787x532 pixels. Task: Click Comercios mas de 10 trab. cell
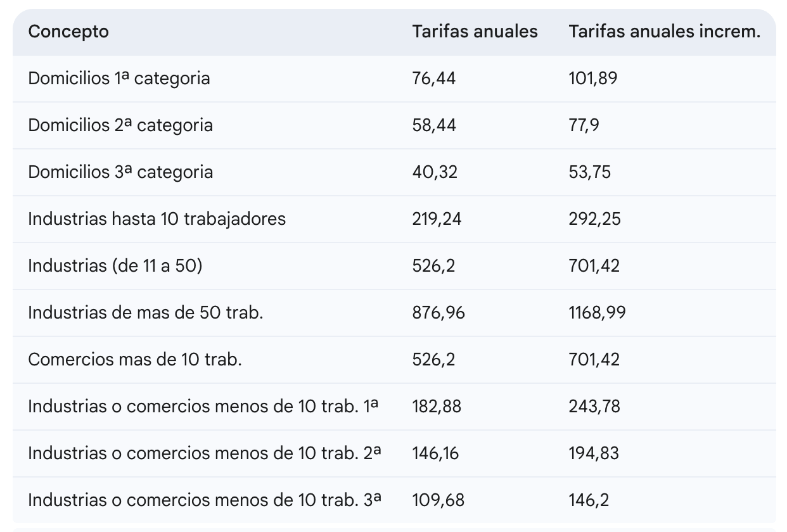click(x=134, y=360)
